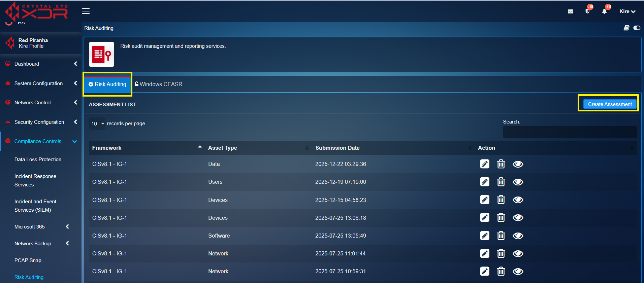Click the Search input field
The image size is (644, 283).
click(570, 132)
